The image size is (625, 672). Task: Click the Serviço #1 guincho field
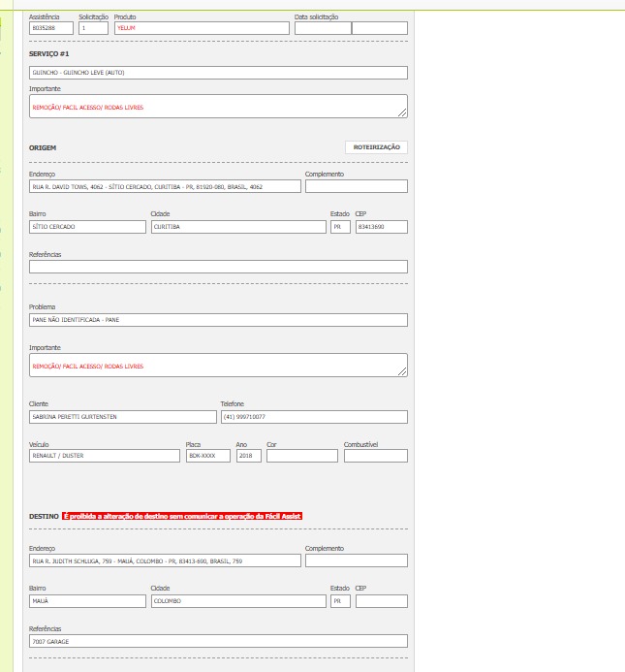218,73
